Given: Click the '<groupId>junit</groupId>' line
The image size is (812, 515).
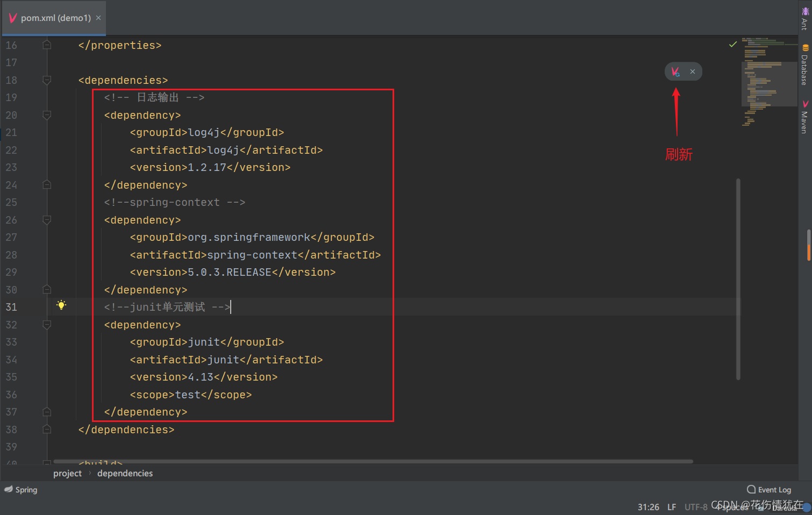Looking at the screenshot, I should tap(207, 342).
